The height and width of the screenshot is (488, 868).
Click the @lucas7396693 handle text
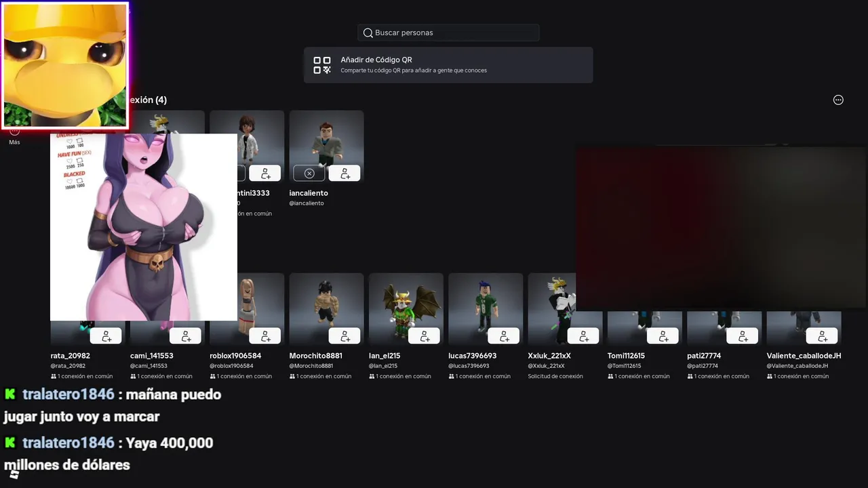469,366
